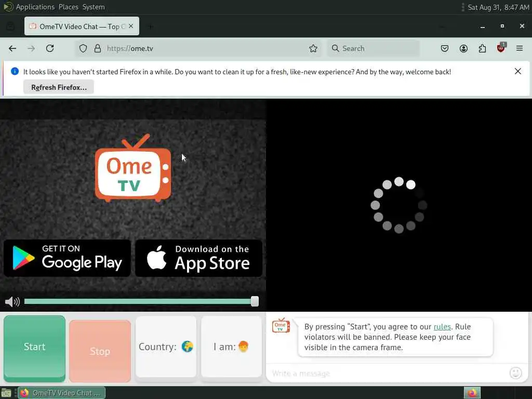Click the middle of the volume track
This screenshot has height=399, width=532.
[x=139, y=301]
